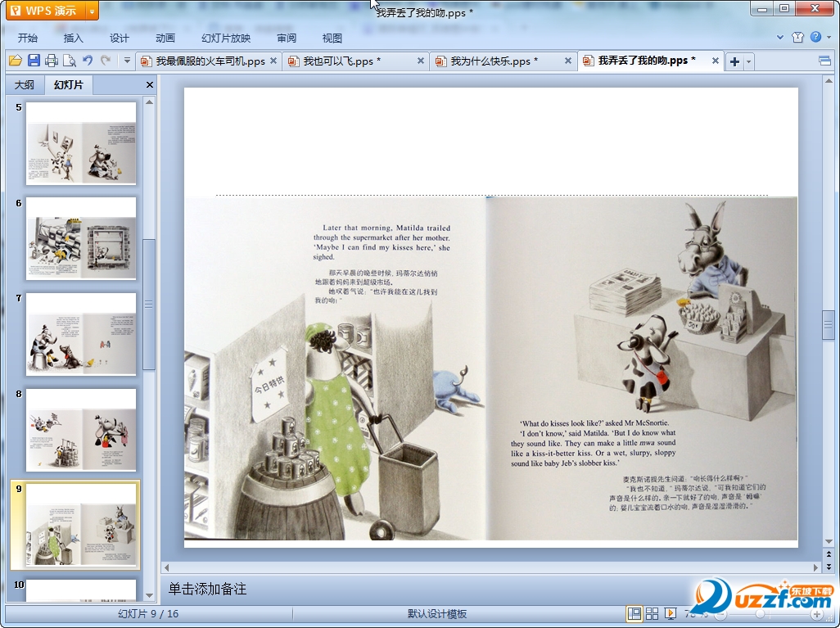Viewport: 840px width, 628px height.
Task: Click thumbnail pane scroll up arrow
Action: [x=150, y=102]
